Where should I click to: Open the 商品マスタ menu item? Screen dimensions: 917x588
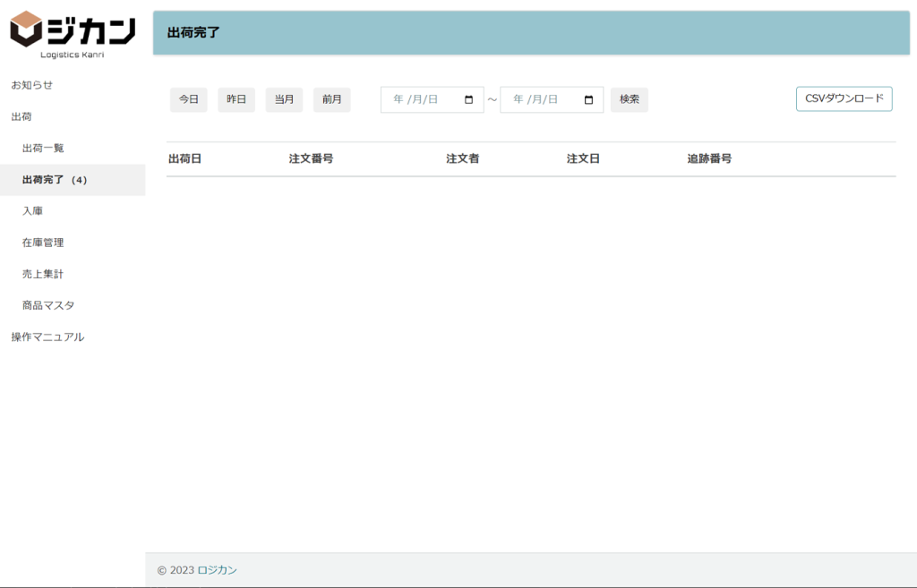tap(48, 305)
